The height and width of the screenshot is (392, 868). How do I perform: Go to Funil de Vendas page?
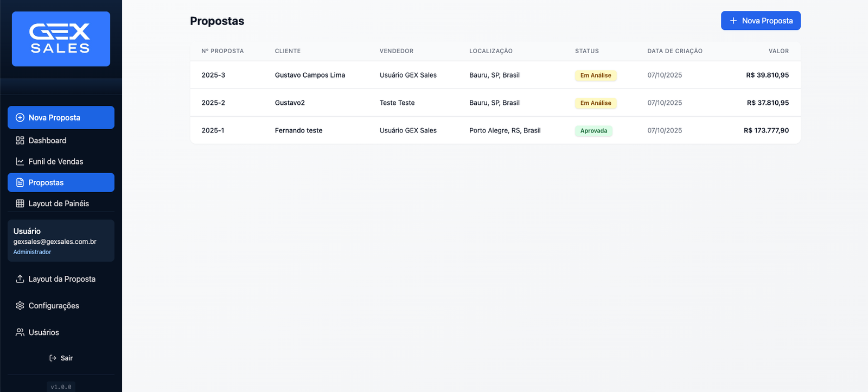(x=56, y=162)
